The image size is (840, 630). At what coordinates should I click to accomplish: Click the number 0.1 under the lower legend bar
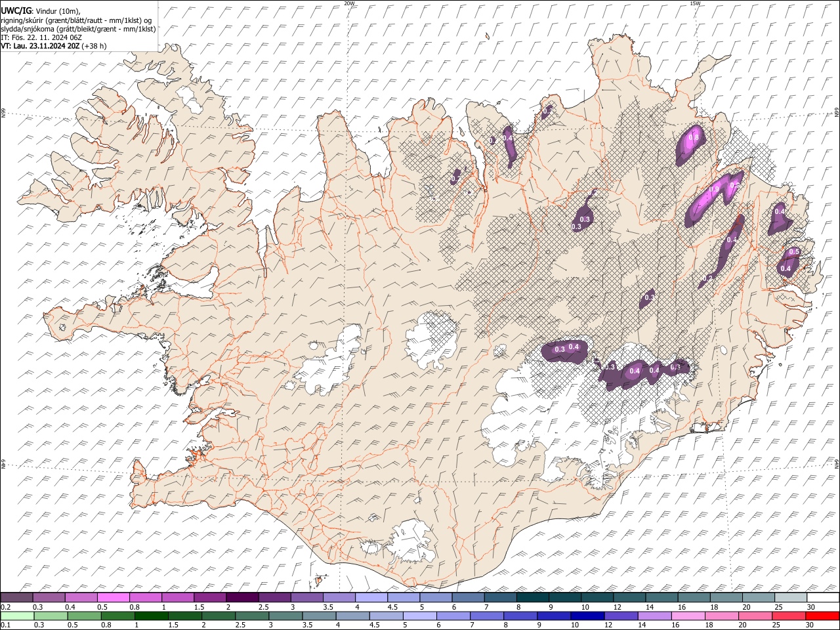pos(5,625)
